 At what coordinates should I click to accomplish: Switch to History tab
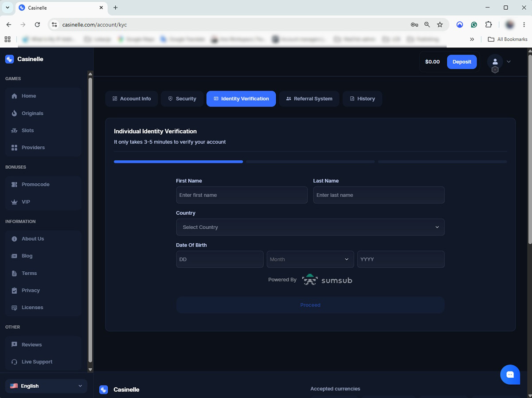click(362, 99)
